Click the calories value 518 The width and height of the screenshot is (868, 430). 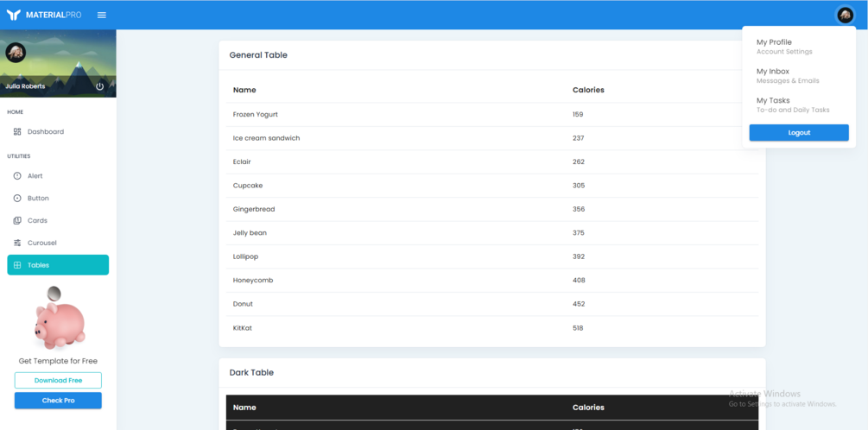click(x=578, y=328)
